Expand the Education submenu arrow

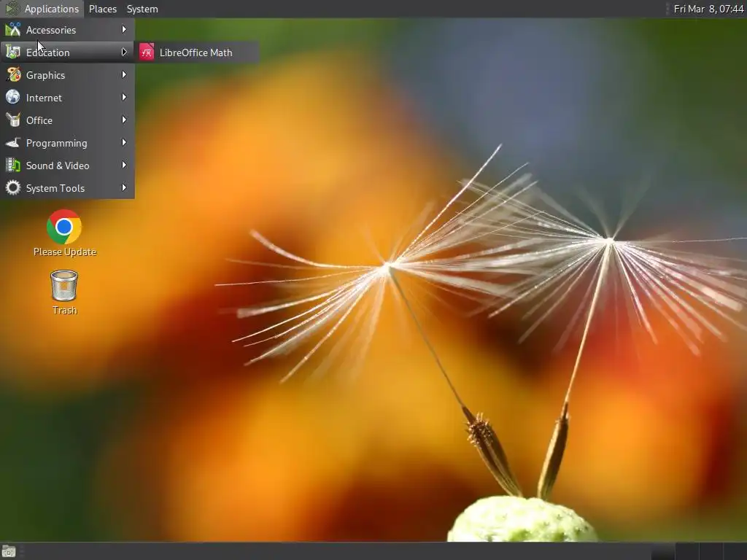point(124,52)
